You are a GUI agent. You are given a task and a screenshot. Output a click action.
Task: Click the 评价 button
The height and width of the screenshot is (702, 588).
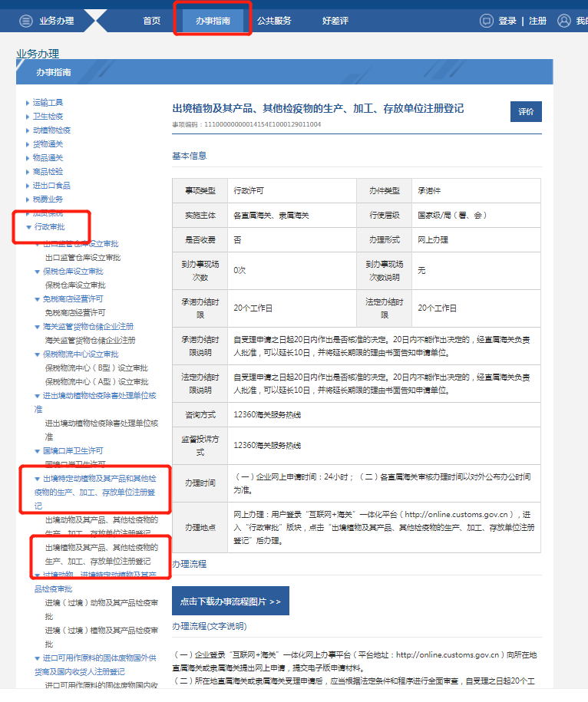pos(526,111)
